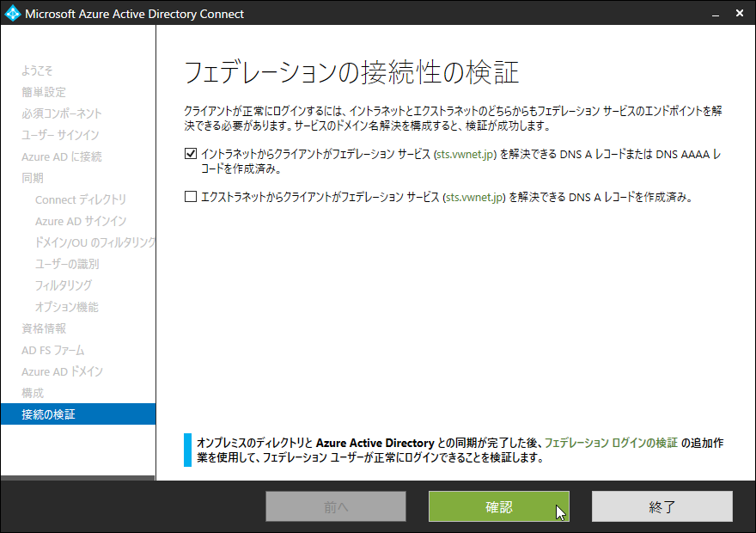The width and height of the screenshot is (756, 533).
Task: Select AD FS ファーム step
Action: pyautogui.click(x=53, y=350)
